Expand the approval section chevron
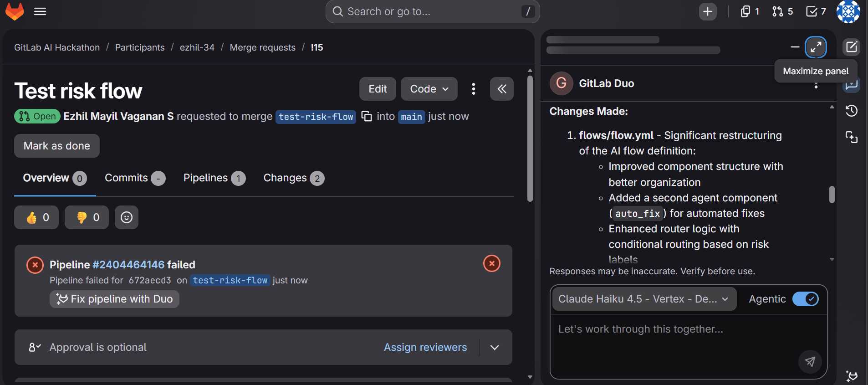The width and height of the screenshot is (868, 385). 495,347
